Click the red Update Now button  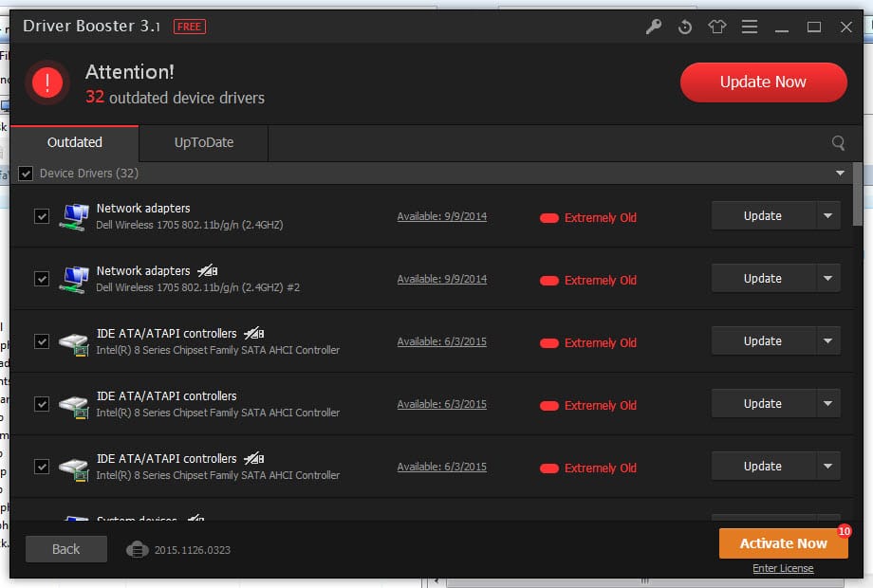coord(763,83)
